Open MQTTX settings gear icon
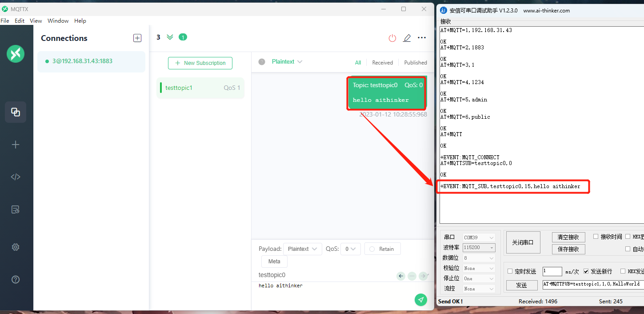Screen dimensions: 644x314 (x=16, y=247)
